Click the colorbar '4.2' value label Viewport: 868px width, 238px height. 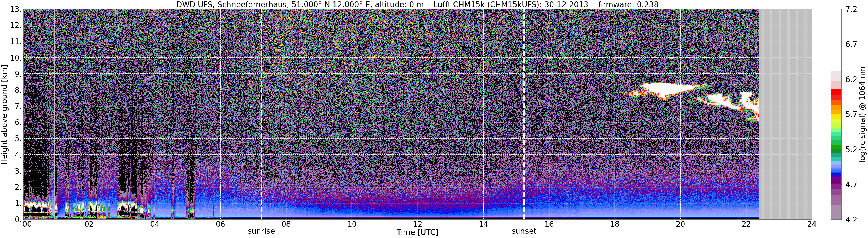point(851,220)
